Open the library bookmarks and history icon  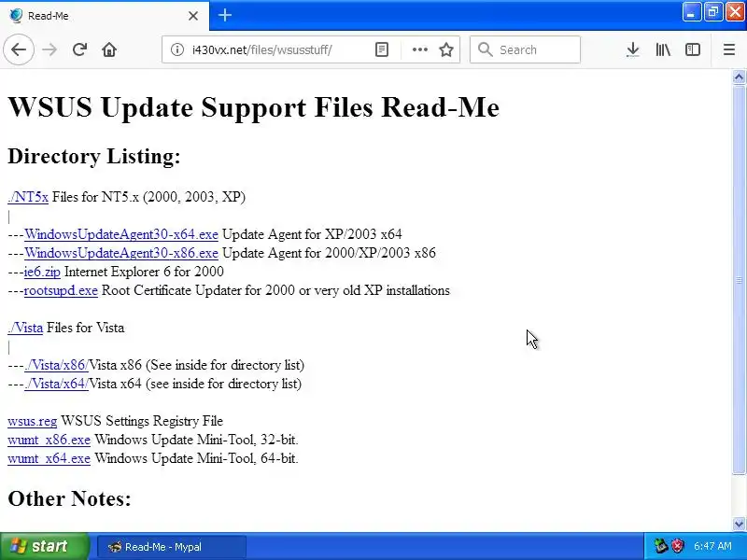663,49
